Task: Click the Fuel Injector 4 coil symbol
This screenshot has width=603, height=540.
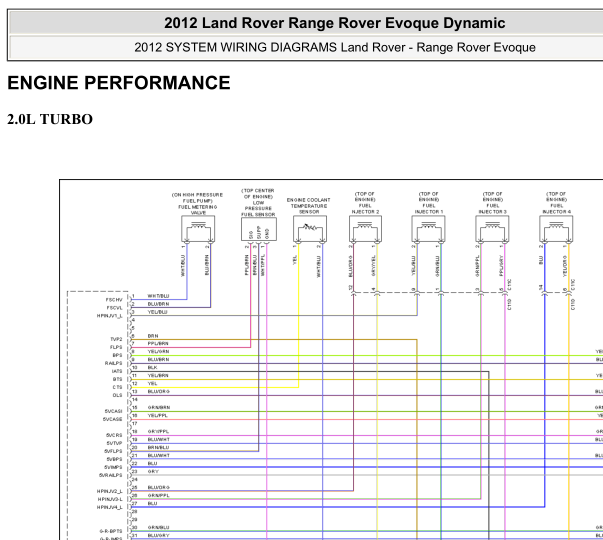Action: [x=556, y=229]
